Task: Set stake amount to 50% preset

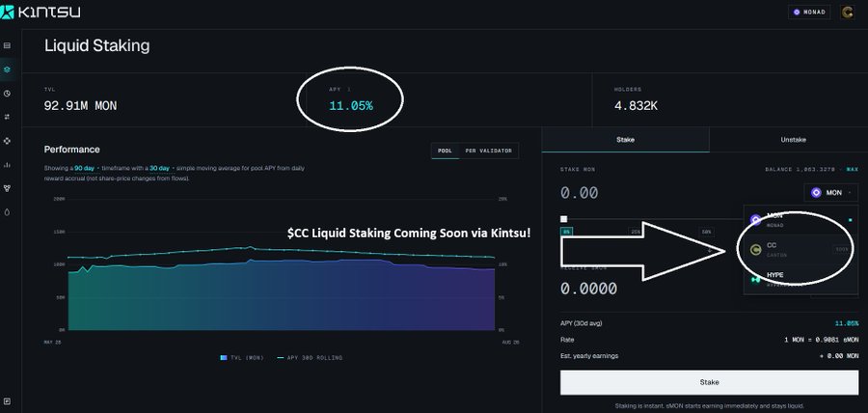Action: [x=706, y=232]
